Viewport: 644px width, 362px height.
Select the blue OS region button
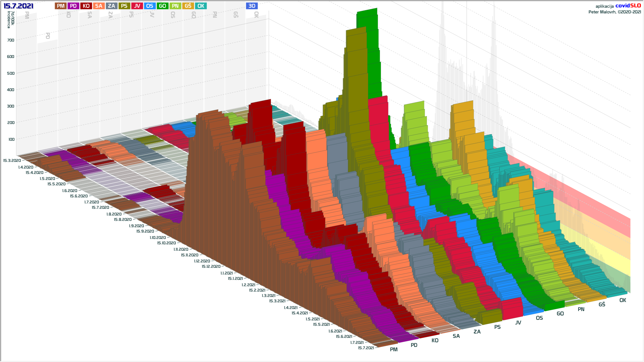(150, 6)
